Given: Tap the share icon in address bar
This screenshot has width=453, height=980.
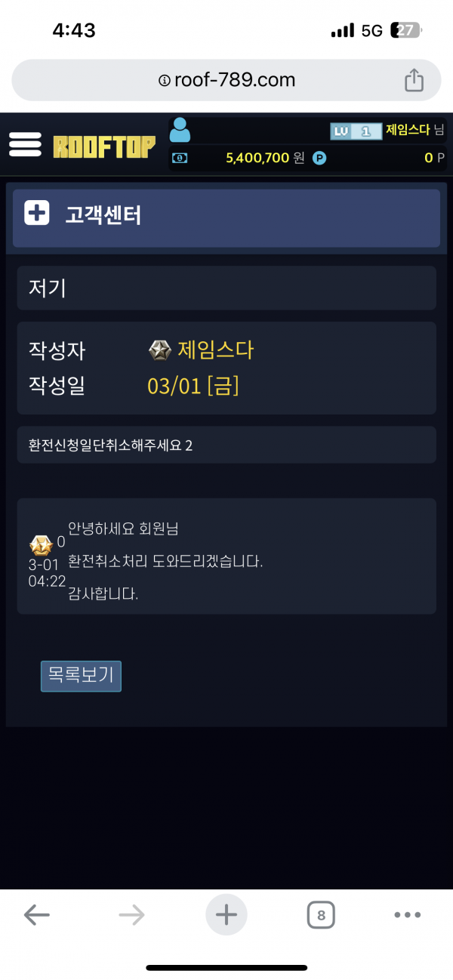Looking at the screenshot, I should [x=414, y=80].
